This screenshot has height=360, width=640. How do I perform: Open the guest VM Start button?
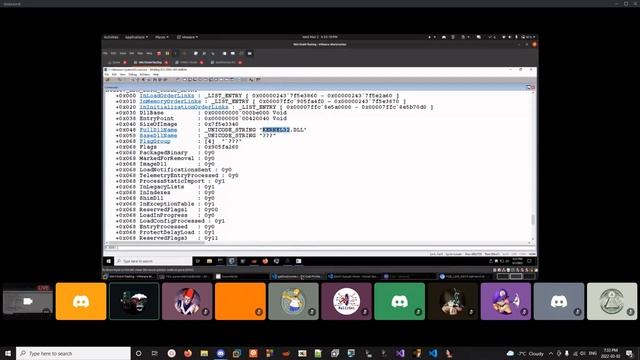point(109,261)
